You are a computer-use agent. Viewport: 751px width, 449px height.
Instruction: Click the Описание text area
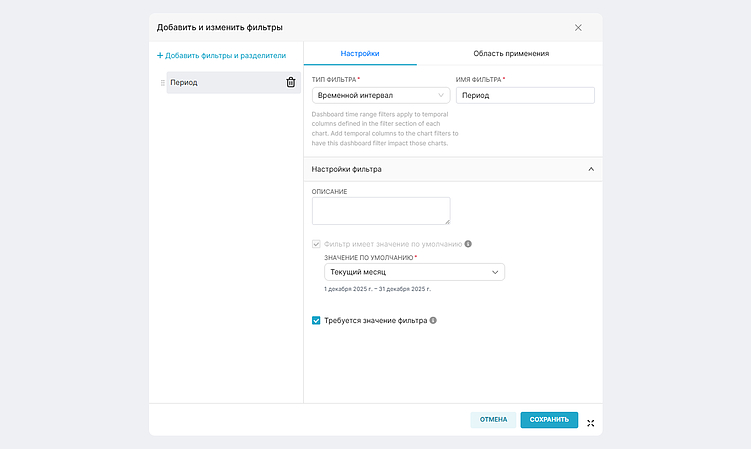point(381,210)
